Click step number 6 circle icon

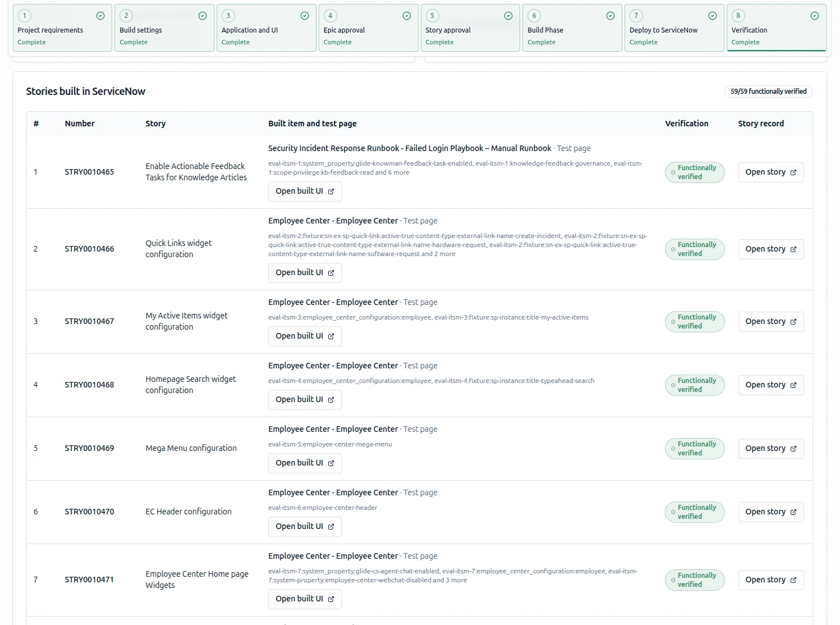[534, 16]
